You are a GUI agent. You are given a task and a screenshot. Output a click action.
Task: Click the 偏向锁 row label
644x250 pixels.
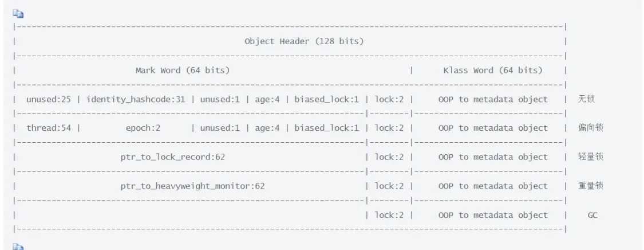click(590, 128)
